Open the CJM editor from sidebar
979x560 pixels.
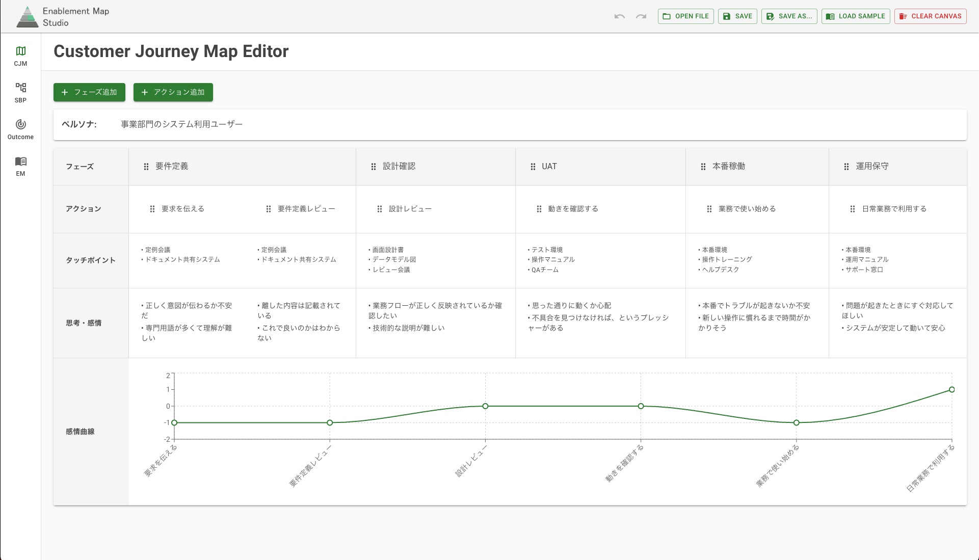[x=20, y=56]
